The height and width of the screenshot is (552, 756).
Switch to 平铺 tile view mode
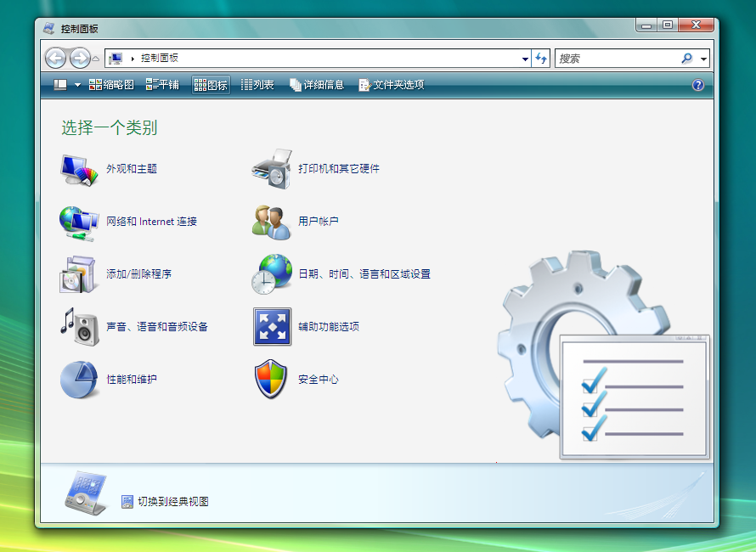[162, 85]
